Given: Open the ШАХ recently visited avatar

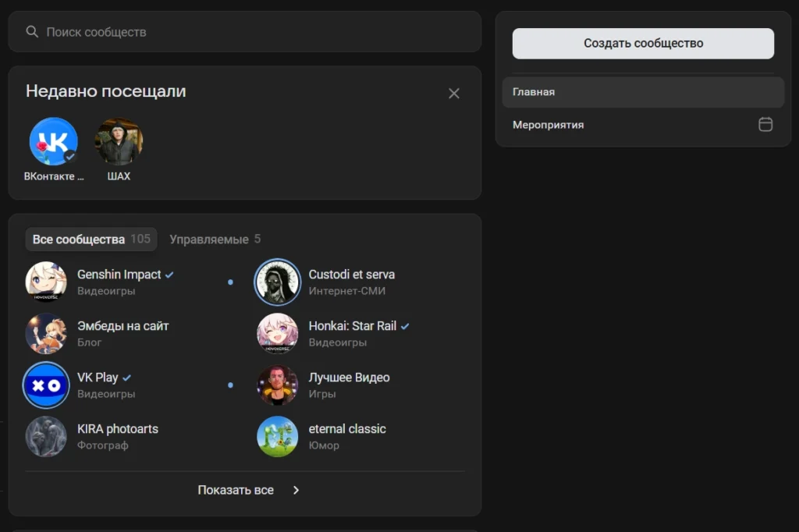Looking at the screenshot, I should coord(119,142).
